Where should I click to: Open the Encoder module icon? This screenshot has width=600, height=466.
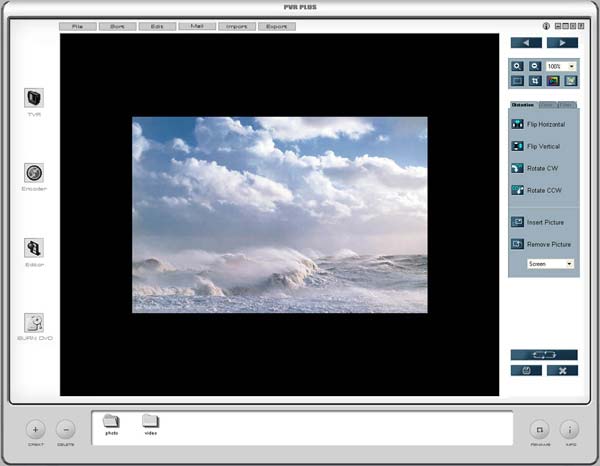34,173
